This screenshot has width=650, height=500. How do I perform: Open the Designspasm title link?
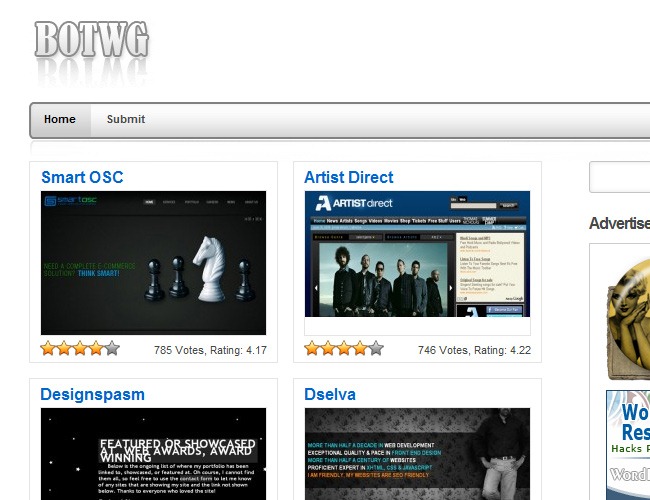92,394
